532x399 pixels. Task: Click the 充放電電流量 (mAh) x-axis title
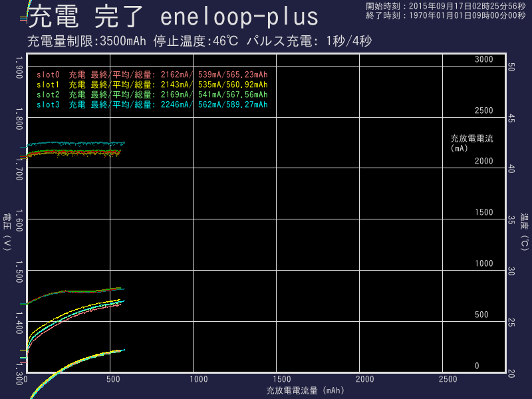click(x=305, y=390)
